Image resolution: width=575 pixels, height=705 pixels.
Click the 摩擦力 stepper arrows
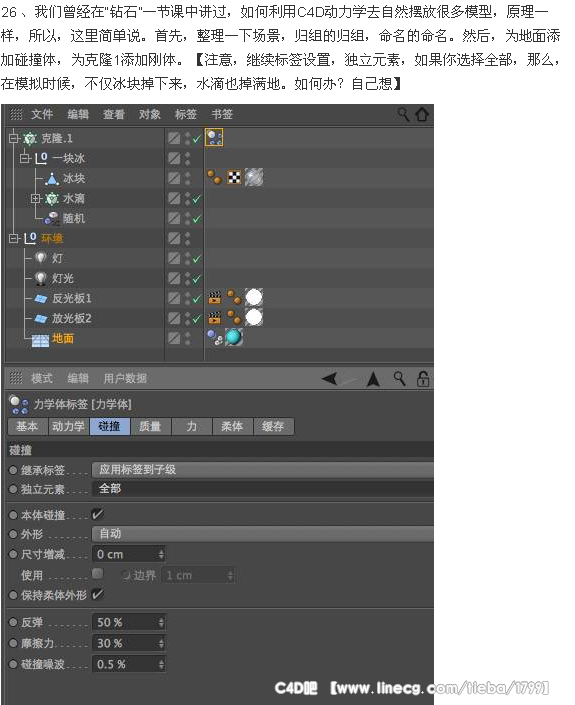(161, 643)
